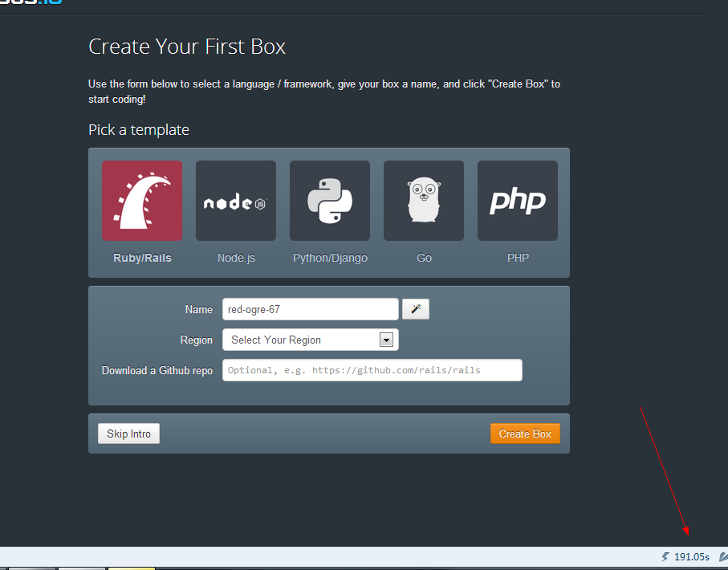
Task: Click the Region dropdown arrow button
Action: [x=386, y=340]
